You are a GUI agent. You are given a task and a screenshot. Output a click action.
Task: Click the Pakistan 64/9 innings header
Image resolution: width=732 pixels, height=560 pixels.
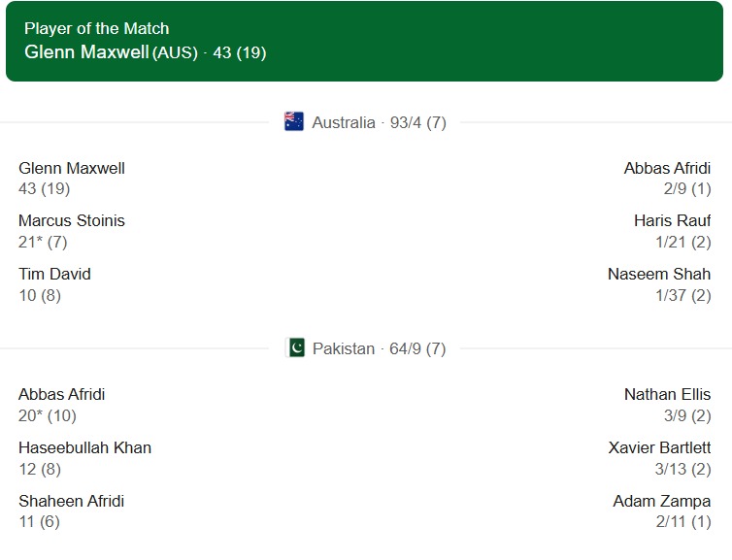click(x=379, y=347)
